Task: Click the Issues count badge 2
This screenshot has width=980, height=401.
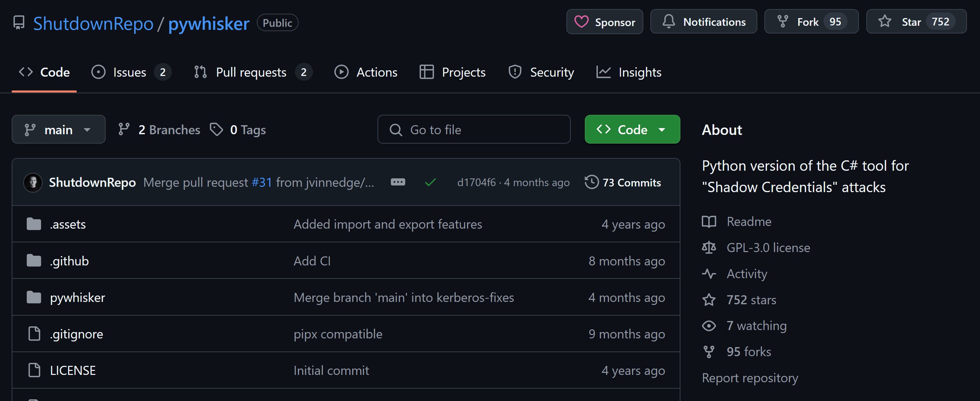Action: tap(162, 72)
